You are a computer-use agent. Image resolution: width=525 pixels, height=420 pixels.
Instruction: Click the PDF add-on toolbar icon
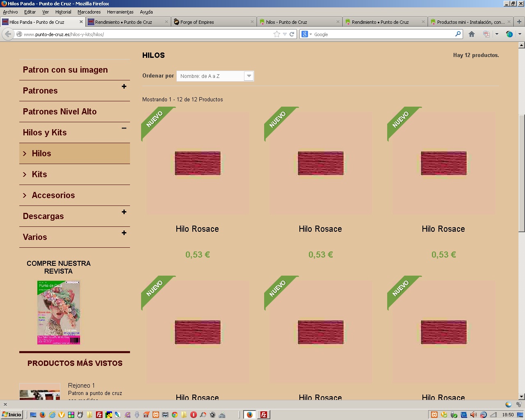(486, 34)
